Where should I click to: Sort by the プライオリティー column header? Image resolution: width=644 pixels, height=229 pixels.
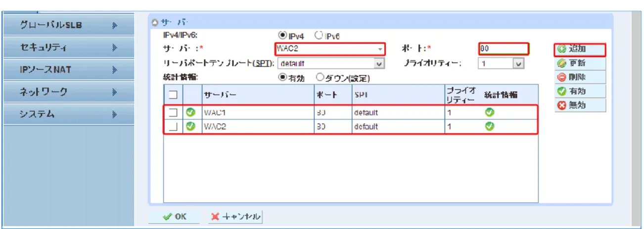tap(462, 95)
